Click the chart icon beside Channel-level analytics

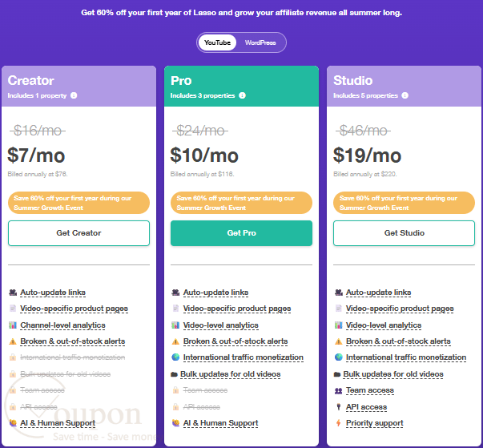coord(13,325)
